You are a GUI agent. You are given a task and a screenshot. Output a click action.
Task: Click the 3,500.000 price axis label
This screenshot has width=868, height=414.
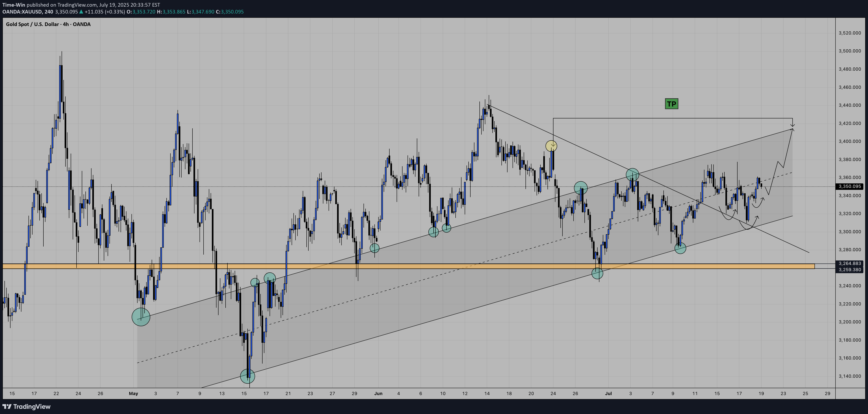[x=849, y=51]
